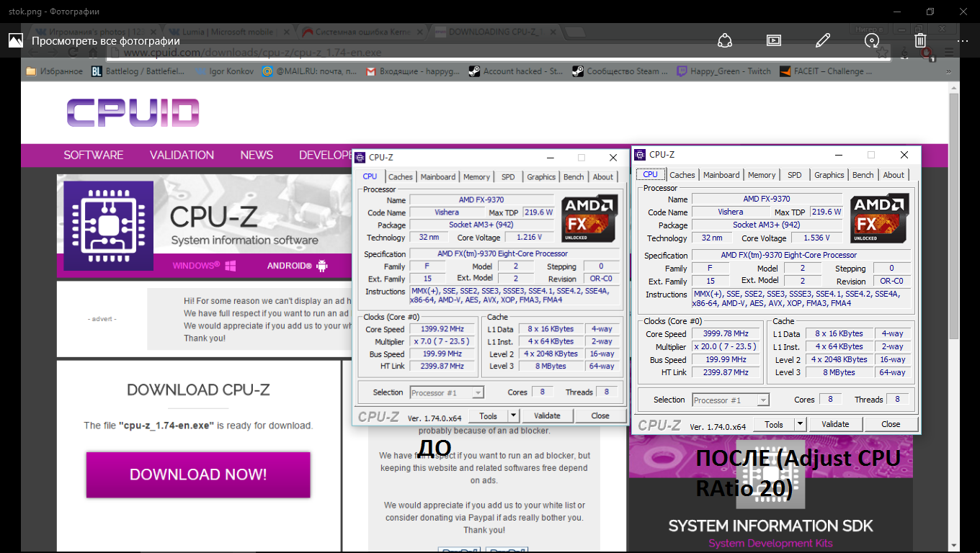
Task: Switch to the About tab in the ДО CPU-Z window
Action: [x=603, y=177]
